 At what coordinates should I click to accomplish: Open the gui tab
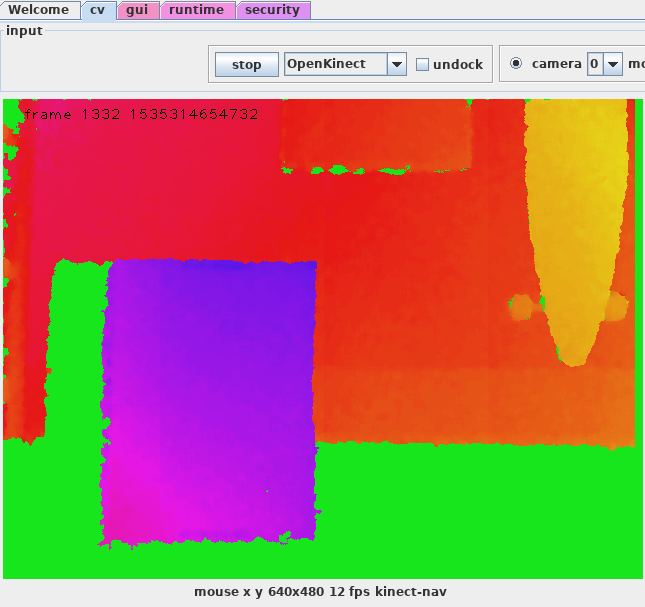(137, 10)
